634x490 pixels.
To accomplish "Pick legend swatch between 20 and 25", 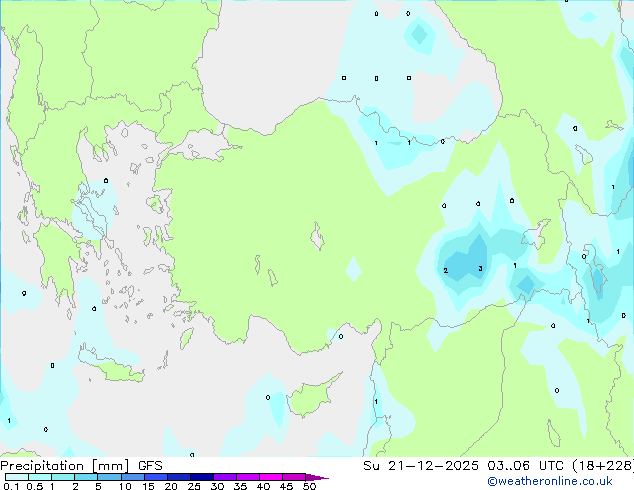I will (178, 477).
